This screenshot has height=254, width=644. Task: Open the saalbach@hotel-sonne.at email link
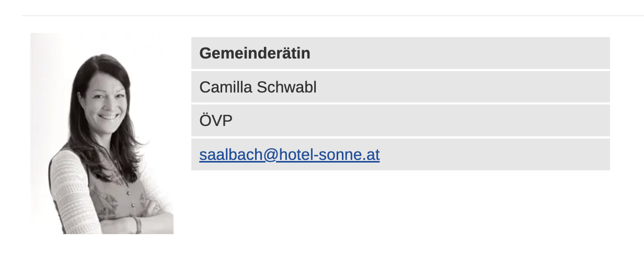pyautogui.click(x=289, y=155)
